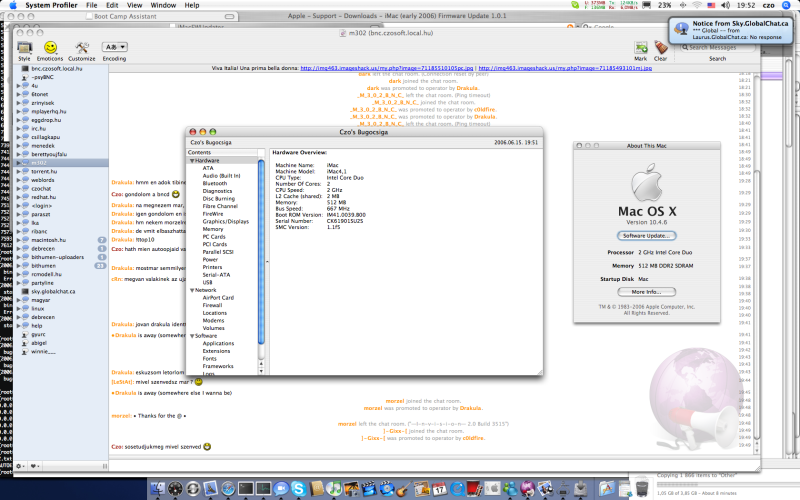Screen dimensions: 800x500
Task: Open the Window menu
Action: click(163, 5)
